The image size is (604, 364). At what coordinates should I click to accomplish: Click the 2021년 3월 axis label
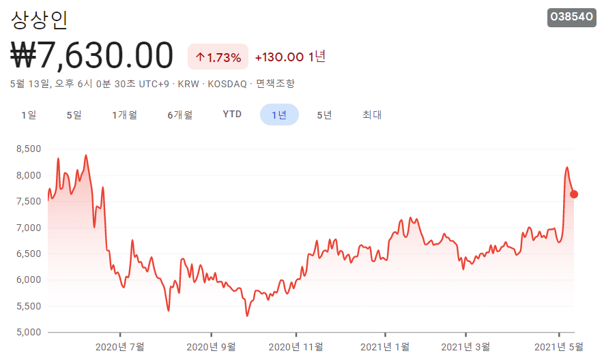coord(465,347)
